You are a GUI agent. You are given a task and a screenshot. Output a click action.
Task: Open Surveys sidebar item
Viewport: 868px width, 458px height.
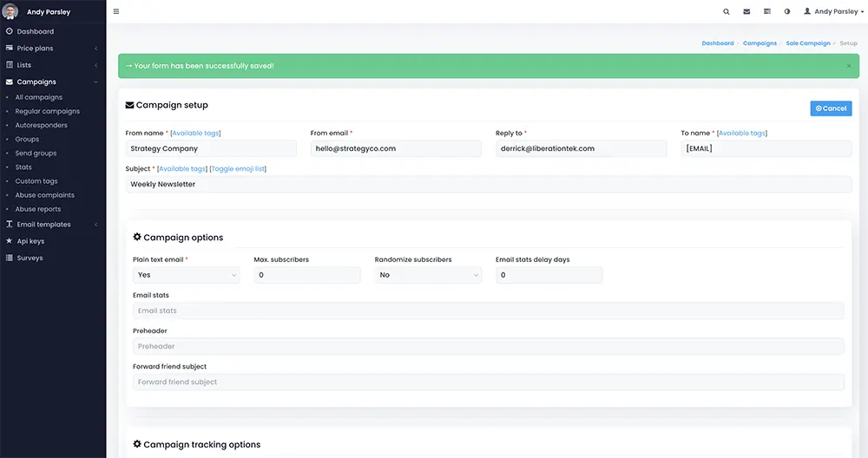click(30, 258)
